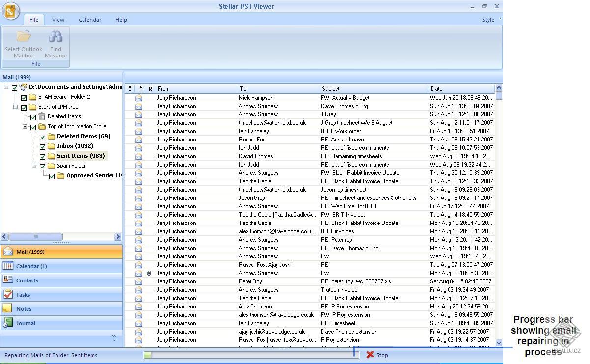Screen dimensions: 590x364
Task: Open the Style dropdown
Action: click(490, 20)
